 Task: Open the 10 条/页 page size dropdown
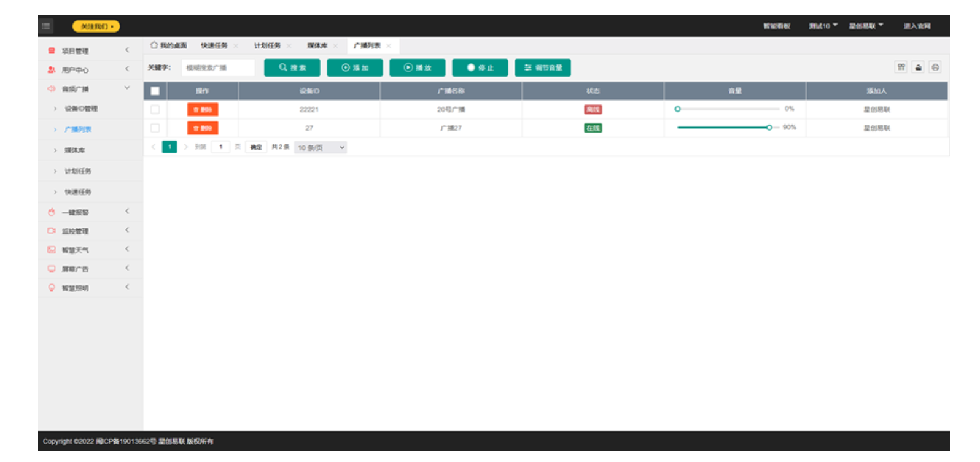(x=321, y=147)
